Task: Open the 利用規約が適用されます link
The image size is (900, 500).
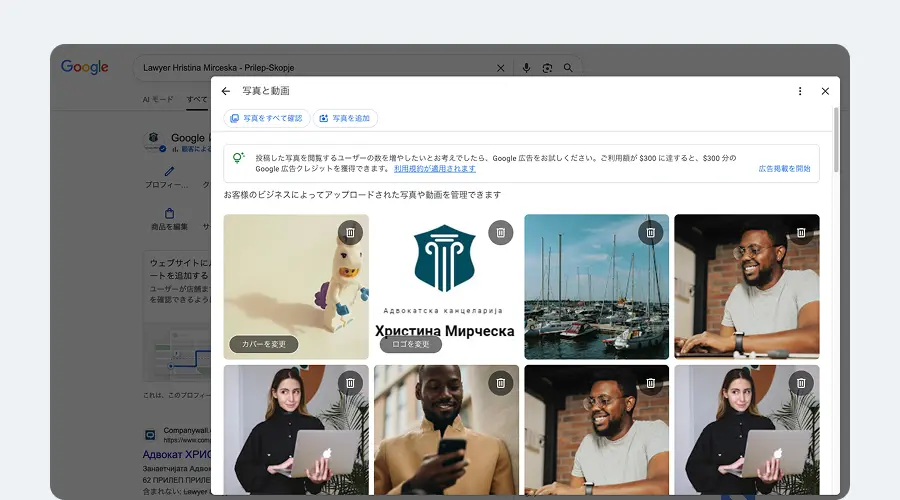Action: (434, 169)
